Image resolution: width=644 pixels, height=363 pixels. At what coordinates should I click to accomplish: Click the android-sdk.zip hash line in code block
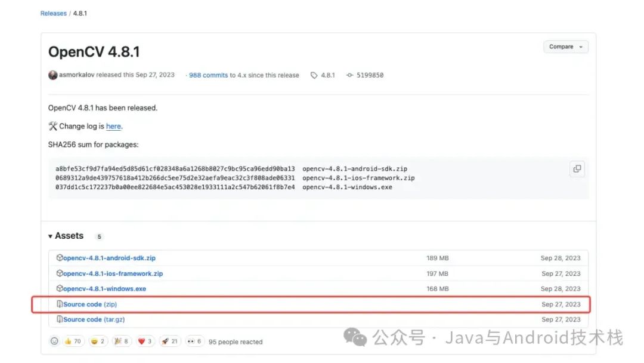click(x=231, y=169)
